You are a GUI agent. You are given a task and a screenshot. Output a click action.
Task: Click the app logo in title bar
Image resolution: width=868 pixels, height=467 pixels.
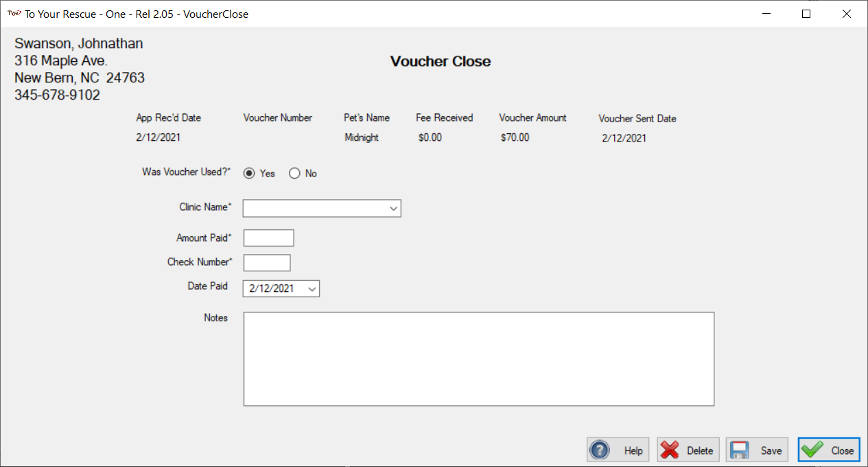pos(14,13)
